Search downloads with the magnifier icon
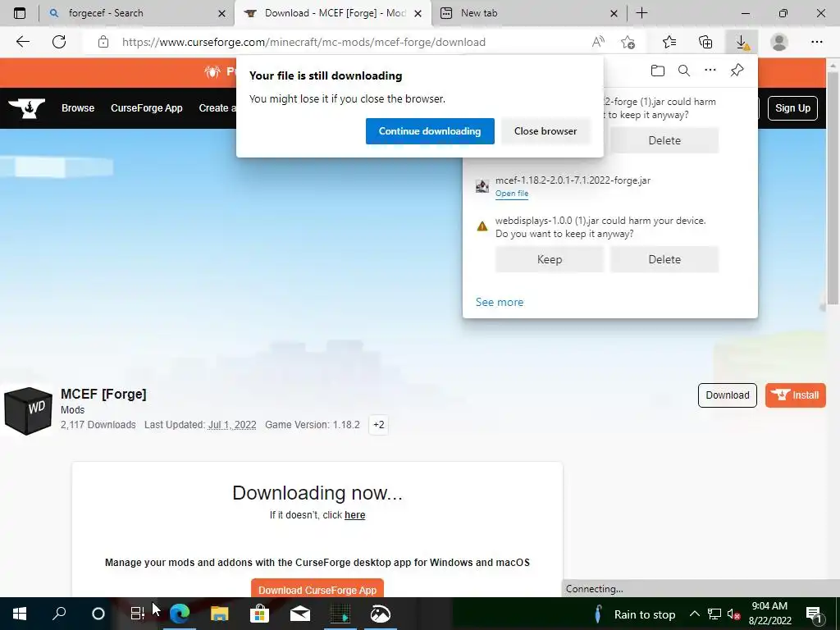 [684, 71]
